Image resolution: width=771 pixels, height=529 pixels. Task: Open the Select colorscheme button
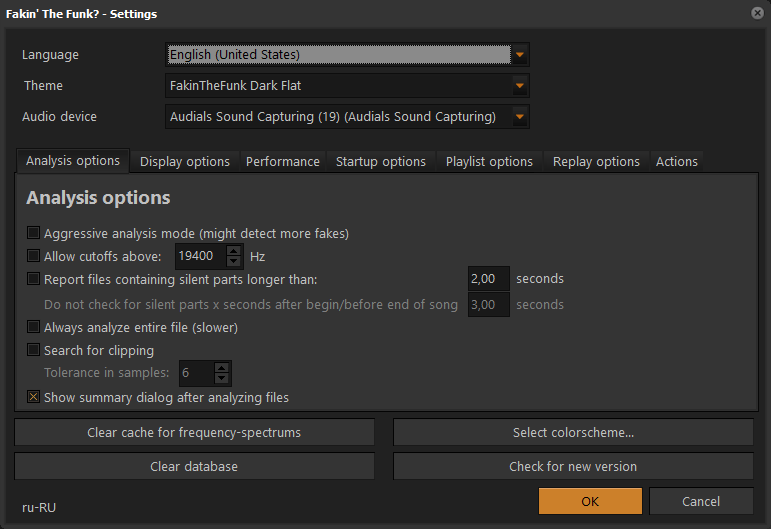click(x=573, y=432)
